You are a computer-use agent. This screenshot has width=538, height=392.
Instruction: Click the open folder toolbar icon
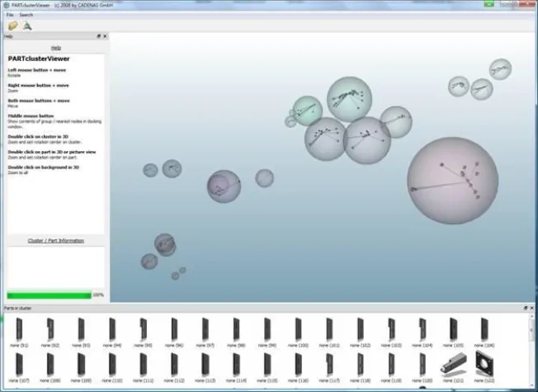click(x=12, y=26)
